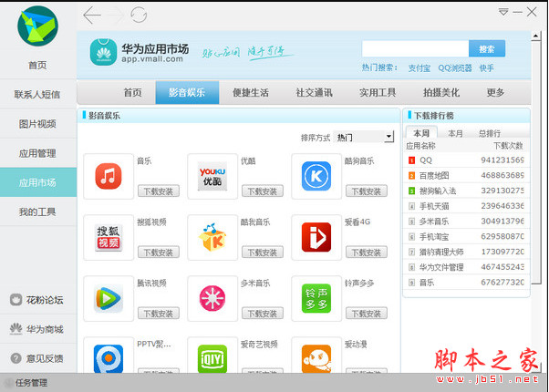Open the 铃声多多 app icon
Image resolution: width=549 pixels, height=392 pixels.
tap(316, 298)
